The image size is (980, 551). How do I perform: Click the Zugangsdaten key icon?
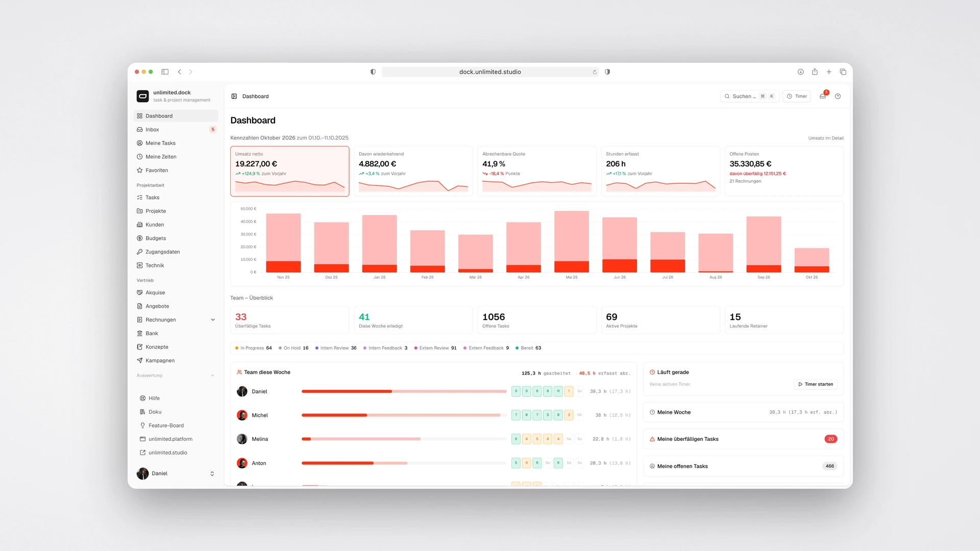tap(140, 252)
